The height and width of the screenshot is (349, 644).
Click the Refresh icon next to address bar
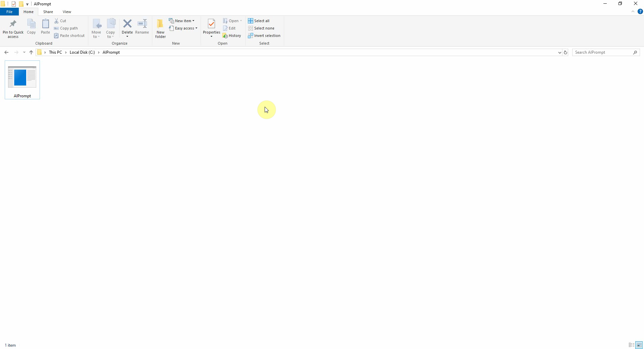(x=566, y=52)
